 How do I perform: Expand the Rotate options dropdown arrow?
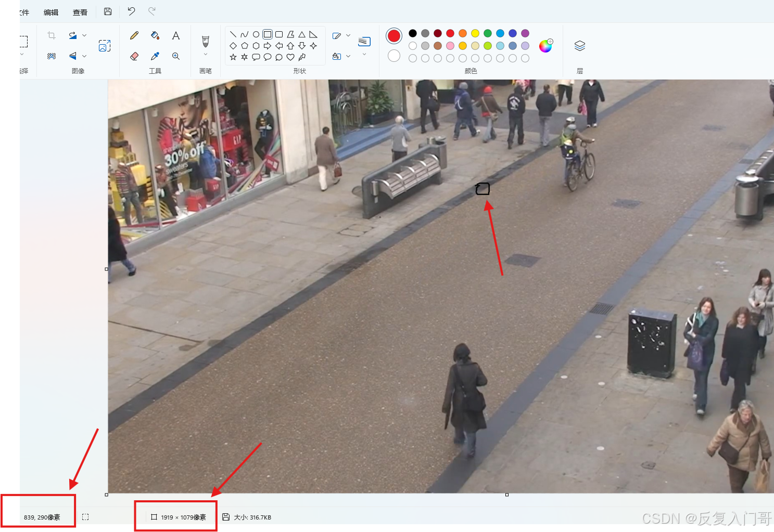84,35
